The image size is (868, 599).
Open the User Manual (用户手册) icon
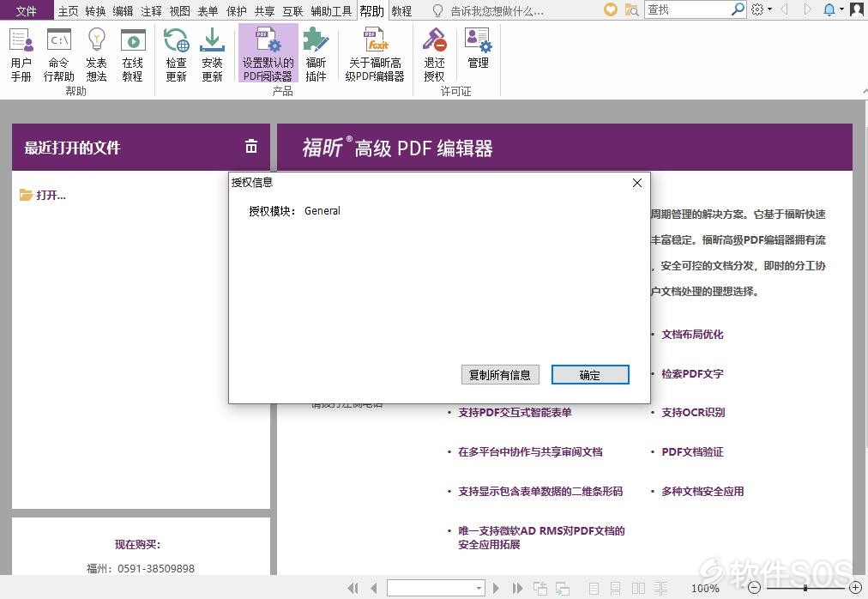pyautogui.click(x=21, y=55)
